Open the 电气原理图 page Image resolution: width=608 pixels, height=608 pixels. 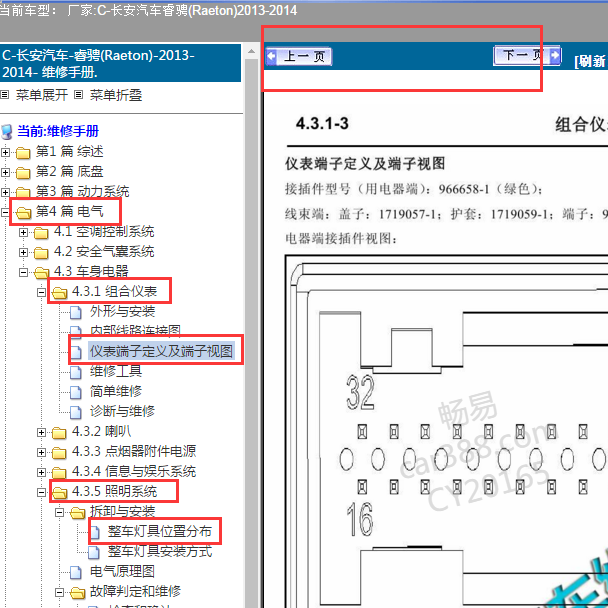[122, 571]
